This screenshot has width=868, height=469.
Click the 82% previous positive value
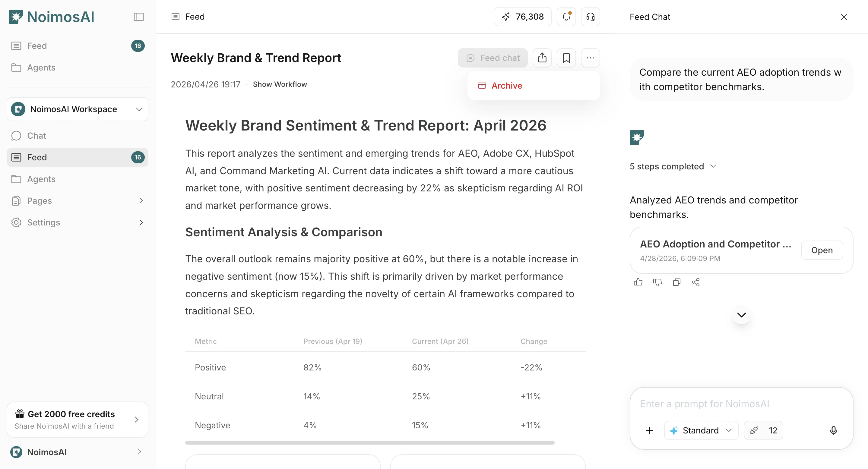click(312, 367)
